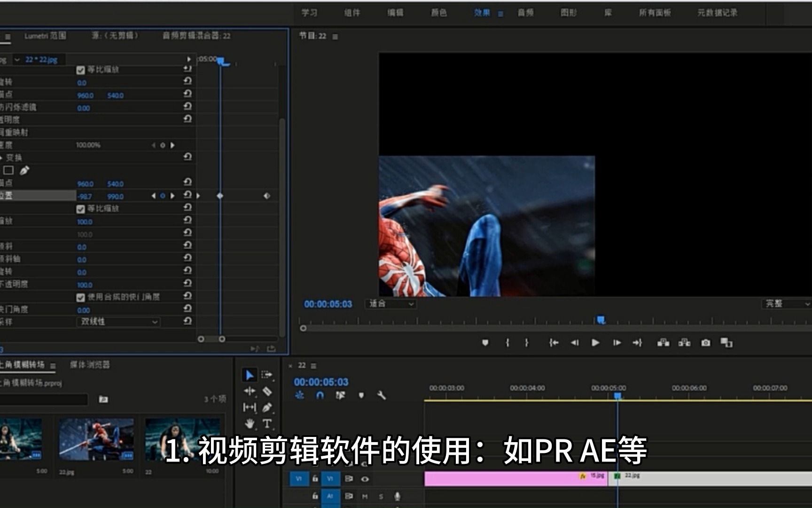Screen dimensions: 812x508
Task: Toggle sequence nest insert option
Action: coord(299,396)
